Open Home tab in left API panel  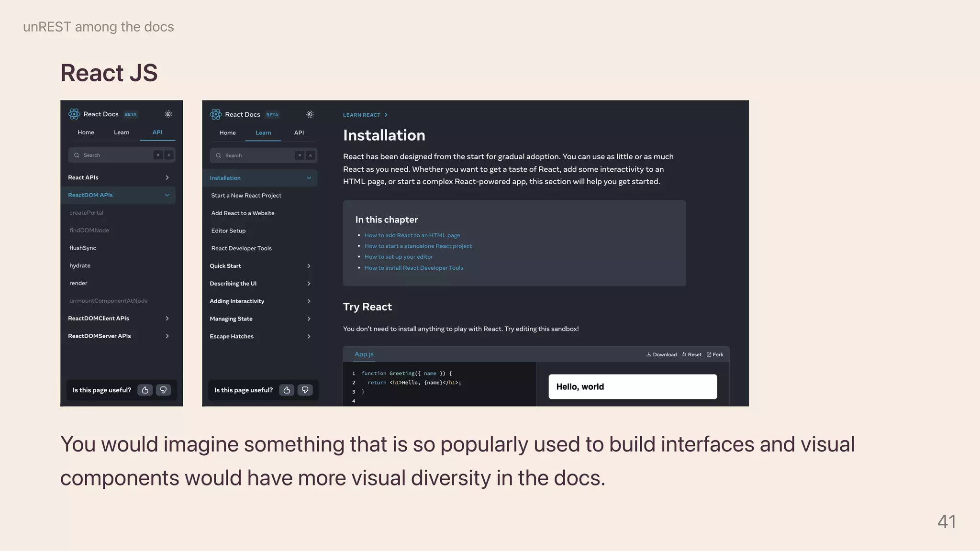tap(86, 132)
